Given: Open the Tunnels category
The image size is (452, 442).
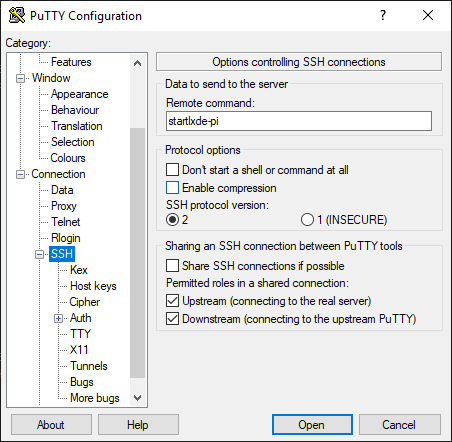Looking at the screenshot, I should [x=89, y=366].
